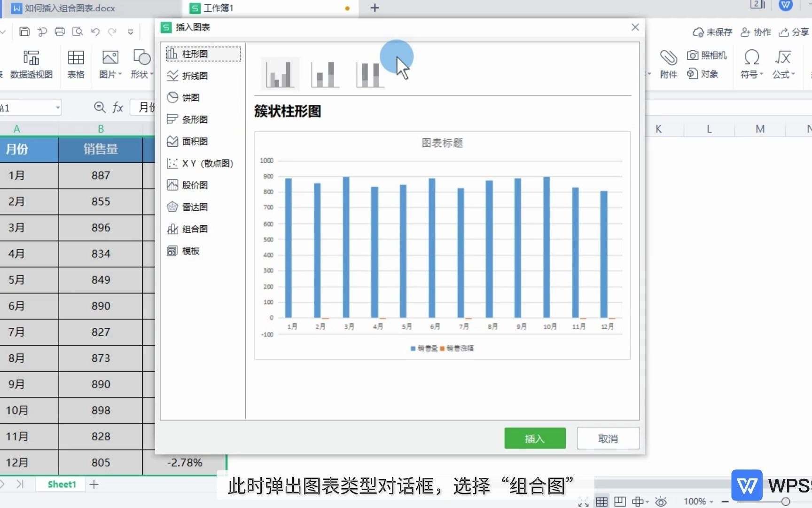Click the WPS account icon at top right
812x508 pixels.
786,5
